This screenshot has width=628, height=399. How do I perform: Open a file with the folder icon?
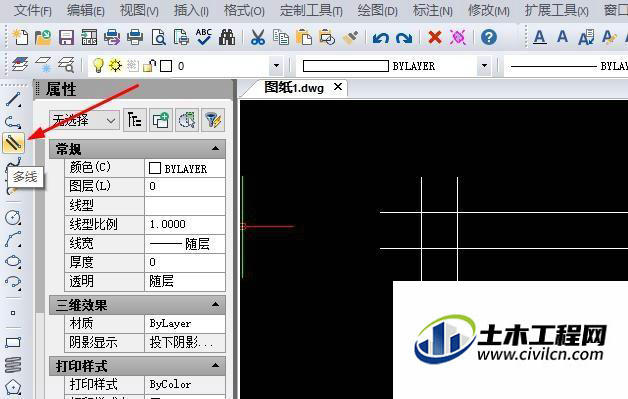(x=43, y=37)
